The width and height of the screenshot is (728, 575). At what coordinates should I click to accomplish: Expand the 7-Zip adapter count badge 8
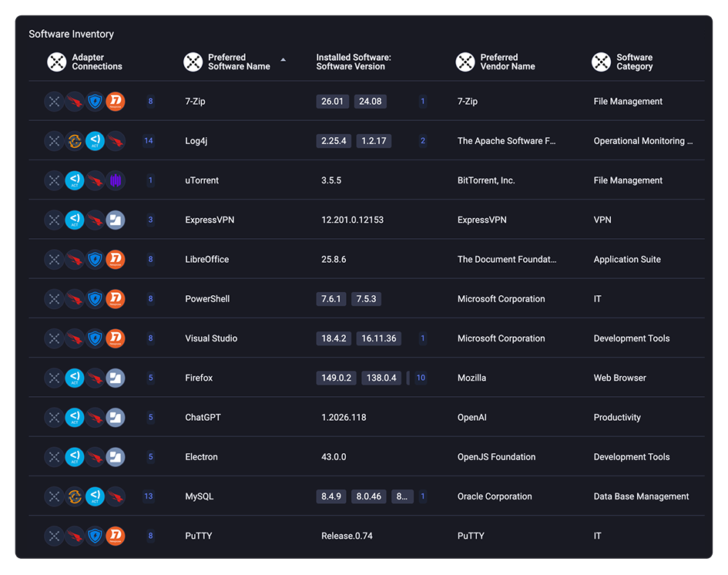click(150, 101)
